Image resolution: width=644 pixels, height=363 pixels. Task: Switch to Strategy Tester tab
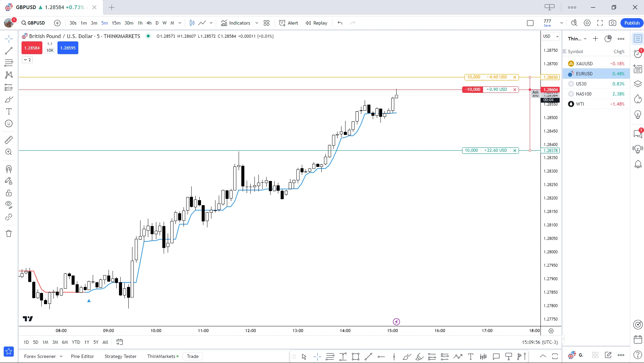pos(120,356)
